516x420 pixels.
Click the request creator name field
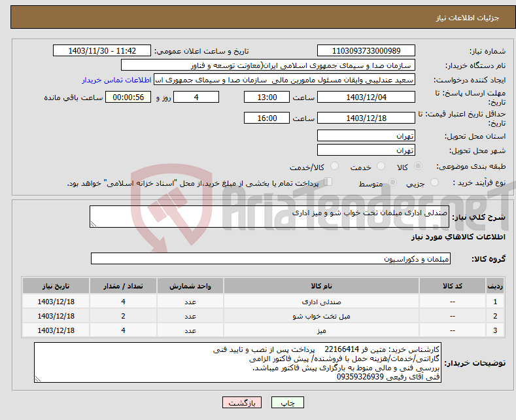click(284, 80)
